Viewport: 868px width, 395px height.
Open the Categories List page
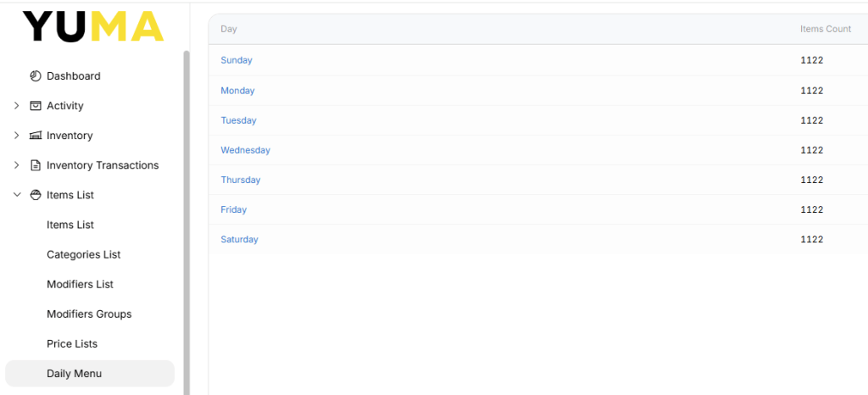click(84, 254)
